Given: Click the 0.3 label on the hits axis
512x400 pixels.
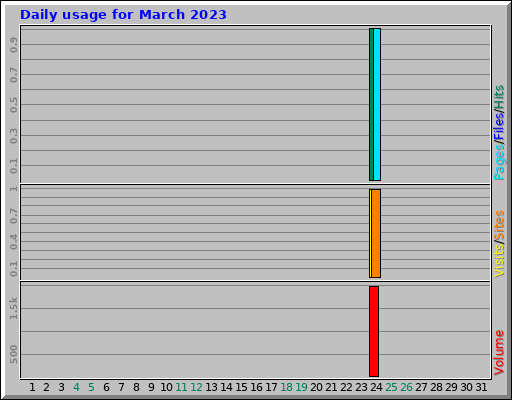Looking at the screenshot, I should coord(13,136).
